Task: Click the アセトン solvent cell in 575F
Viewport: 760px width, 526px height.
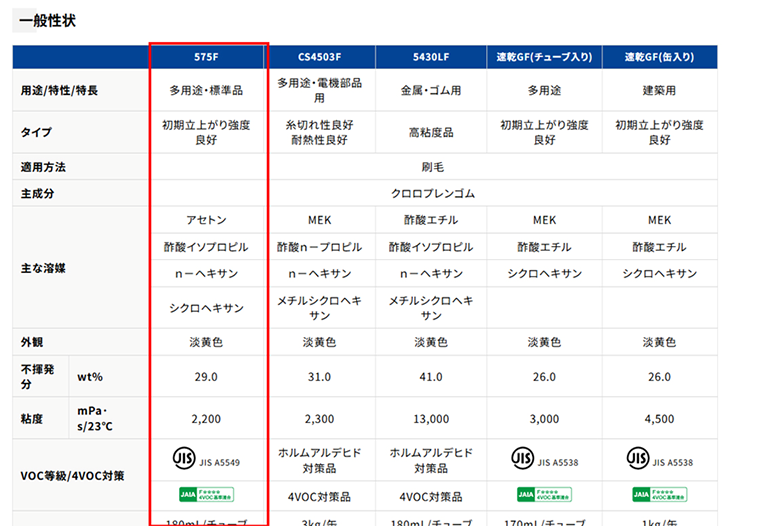Action: (208, 220)
